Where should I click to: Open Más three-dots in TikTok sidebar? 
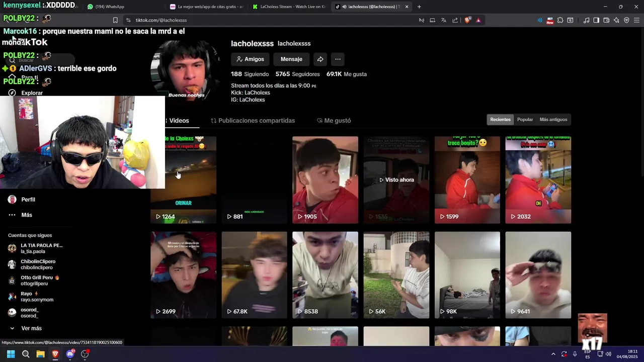tap(20, 215)
